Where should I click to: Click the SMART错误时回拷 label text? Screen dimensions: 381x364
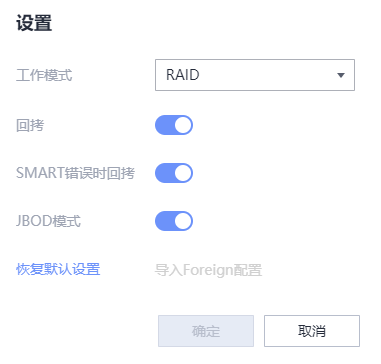[x=75, y=173]
